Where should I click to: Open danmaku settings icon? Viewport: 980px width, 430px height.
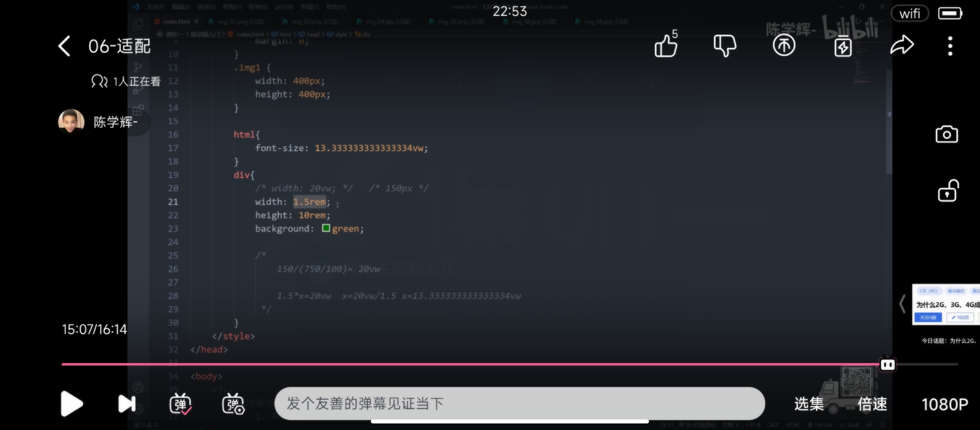(233, 404)
